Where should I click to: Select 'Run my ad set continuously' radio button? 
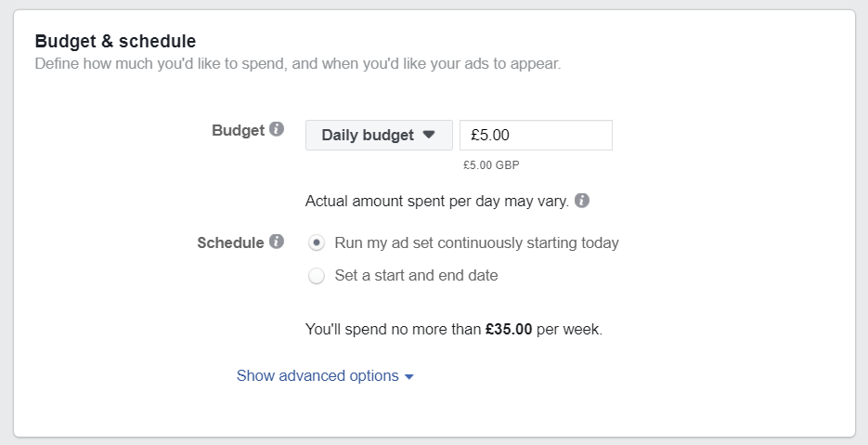coord(316,242)
